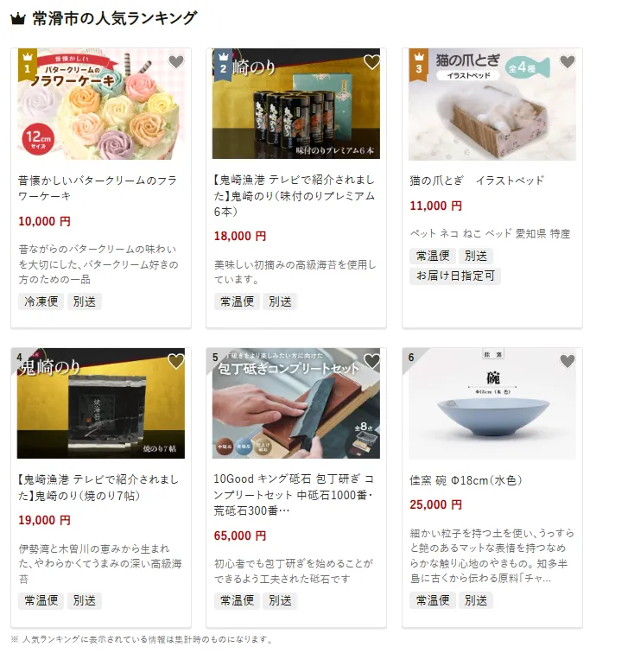The height and width of the screenshot is (672, 628).
Task: Open 佳窯 碗 Φ18cm(水色) title link
Action: (466, 480)
